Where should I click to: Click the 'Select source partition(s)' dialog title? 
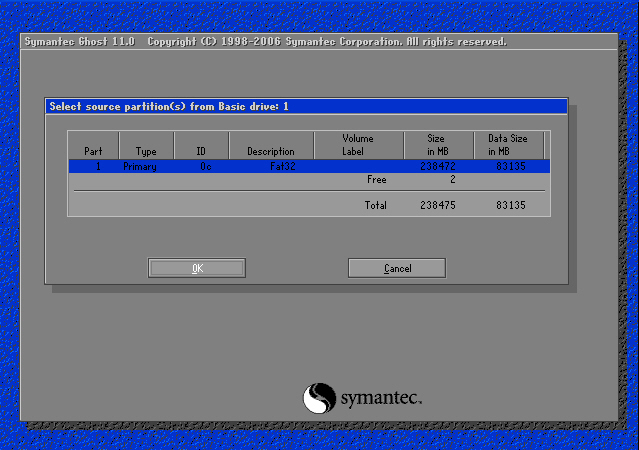click(169, 106)
